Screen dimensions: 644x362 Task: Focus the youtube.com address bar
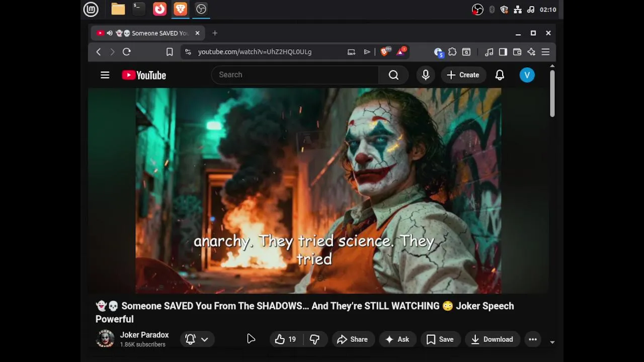255,52
